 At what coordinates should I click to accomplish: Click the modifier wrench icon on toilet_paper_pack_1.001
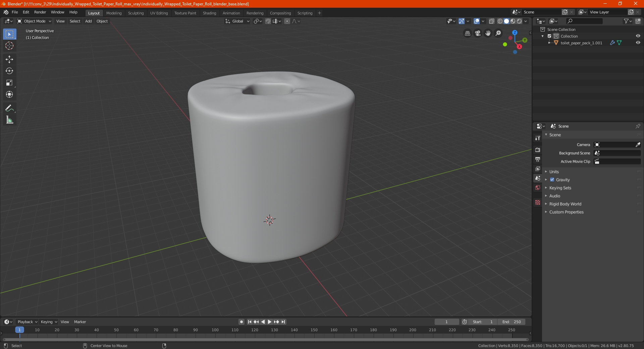(x=612, y=43)
